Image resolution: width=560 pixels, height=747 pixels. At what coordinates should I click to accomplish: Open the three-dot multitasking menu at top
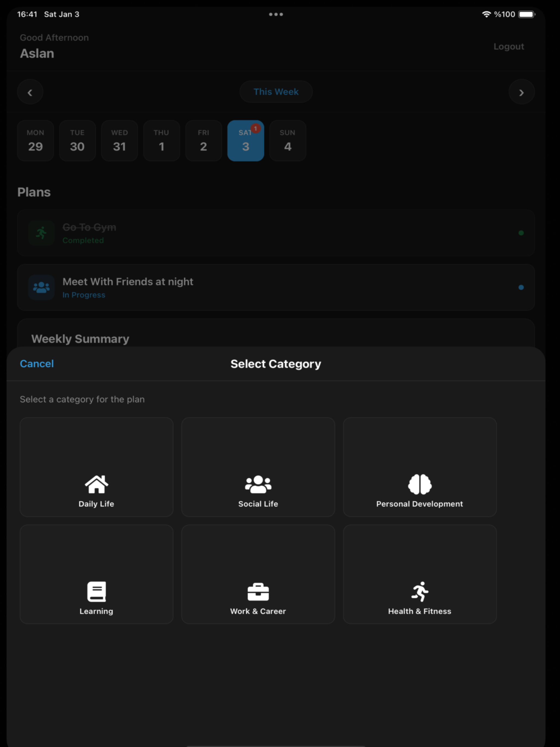276,14
